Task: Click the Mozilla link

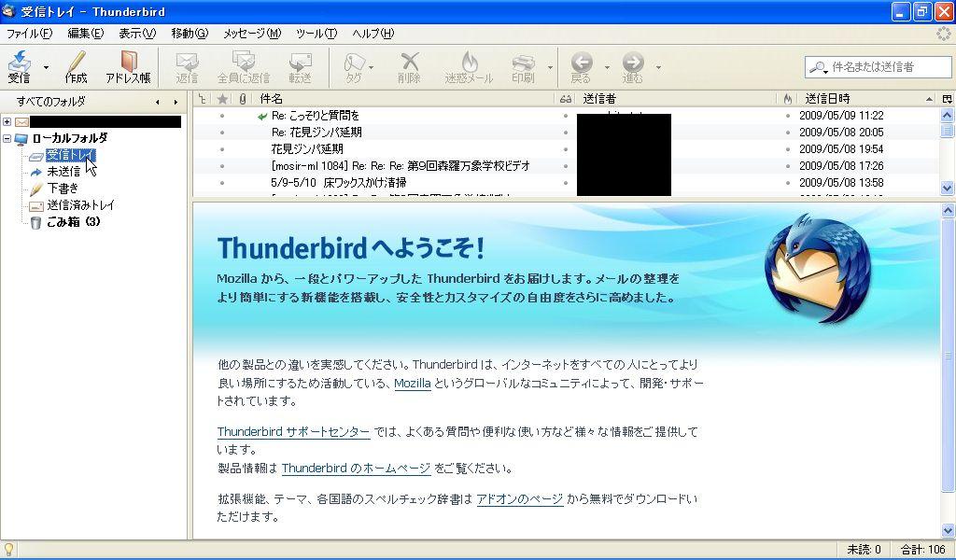Action: [413, 384]
